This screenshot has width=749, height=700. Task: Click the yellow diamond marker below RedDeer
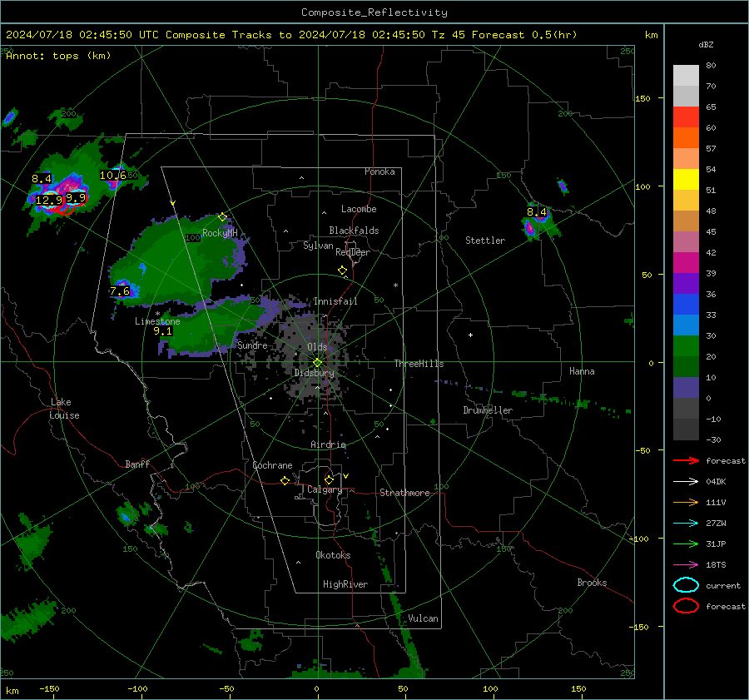(x=343, y=271)
